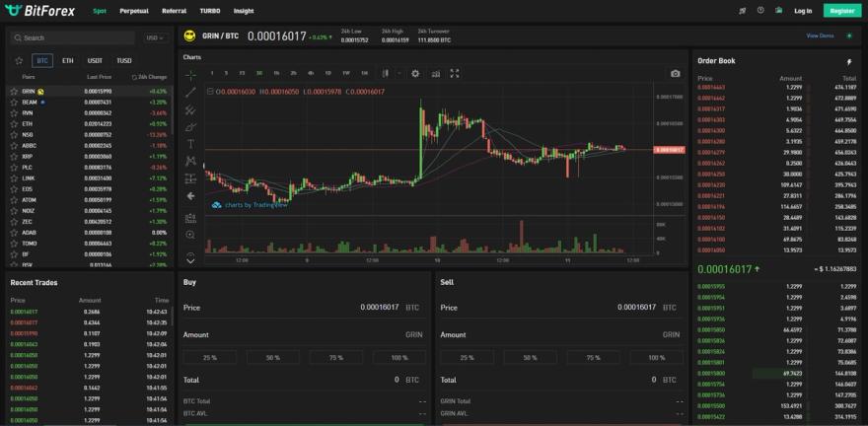Click the zoom-in magnifier chart tool
Image resolution: width=868 pixels, height=426 pixels.
[190, 235]
